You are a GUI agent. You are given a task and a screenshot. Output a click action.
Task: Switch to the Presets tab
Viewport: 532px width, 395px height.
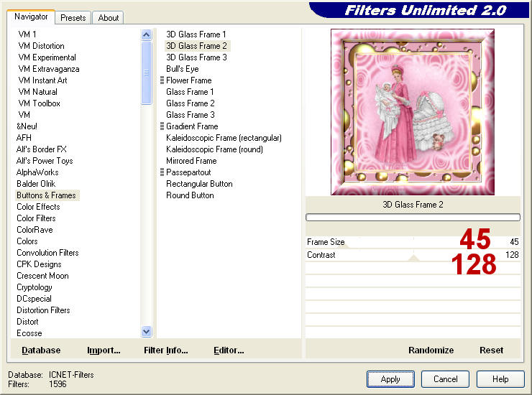point(73,18)
